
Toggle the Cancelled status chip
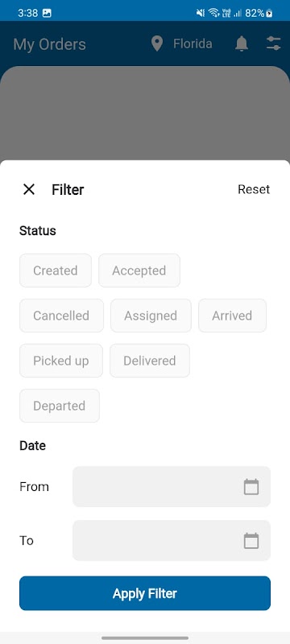click(61, 316)
